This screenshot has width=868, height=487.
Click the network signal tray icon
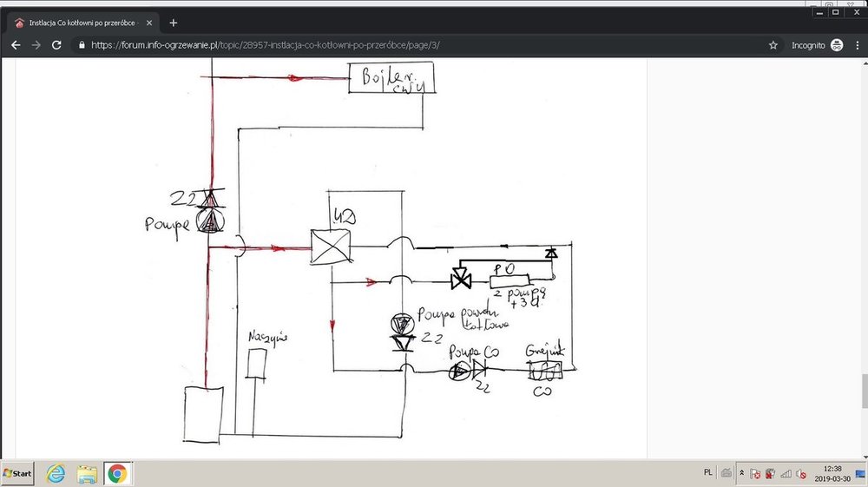coord(786,474)
